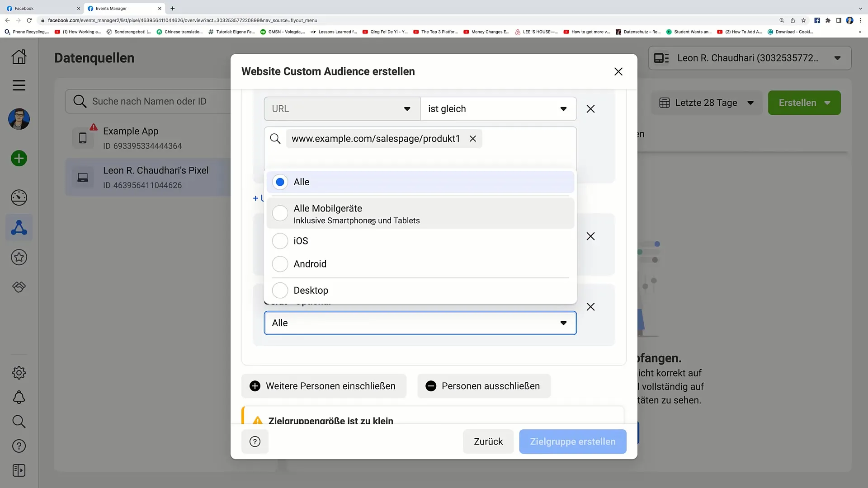Screen dimensions: 868x488
Task: Open the hamburger menu in left sidebar
Action: click(19, 85)
